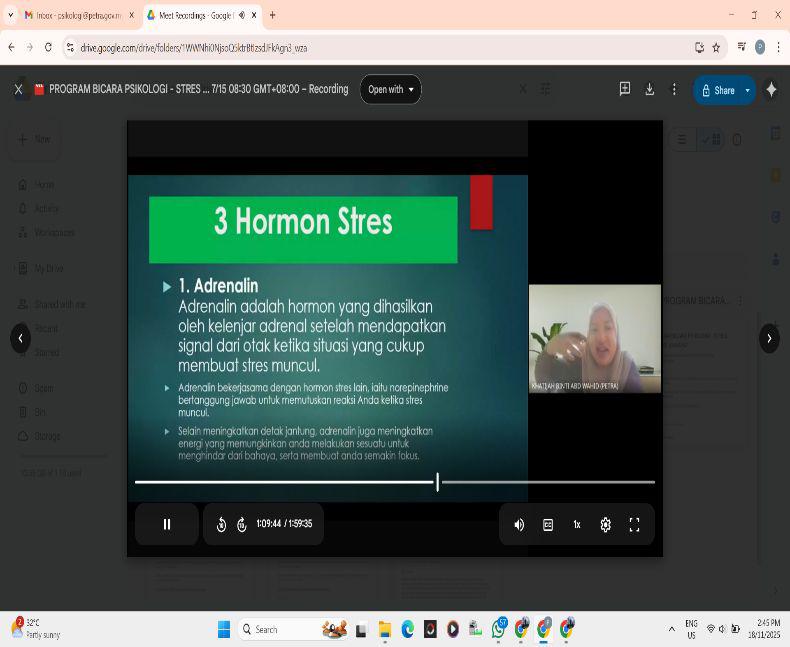
Task: Mute the video volume
Action: (x=519, y=524)
